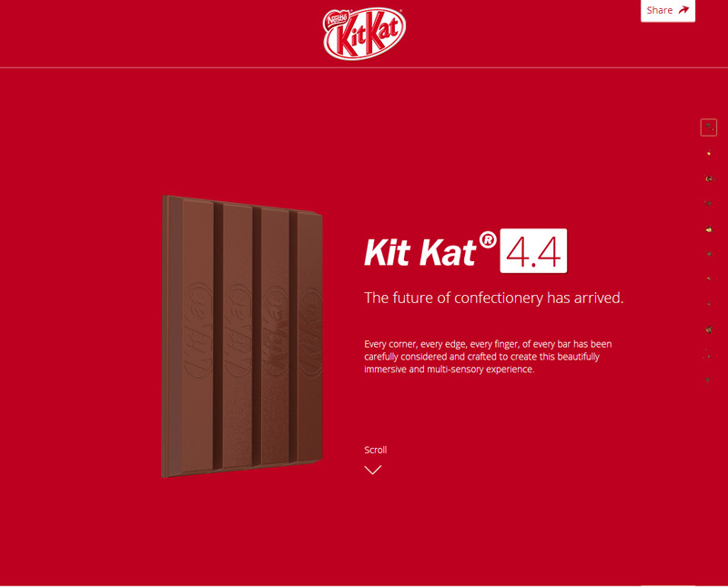Viewport: 728px width, 588px height.
Task: Click the Kit Kat chocolate bar image
Action: [242, 336]
